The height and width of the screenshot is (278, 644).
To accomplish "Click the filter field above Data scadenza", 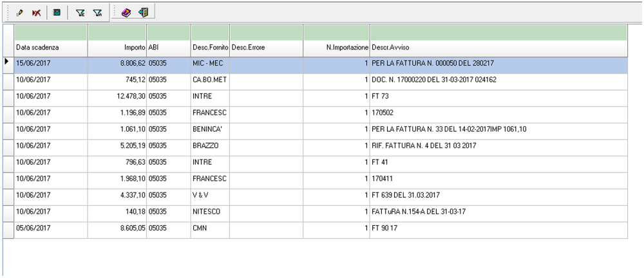I will point(50,32).
